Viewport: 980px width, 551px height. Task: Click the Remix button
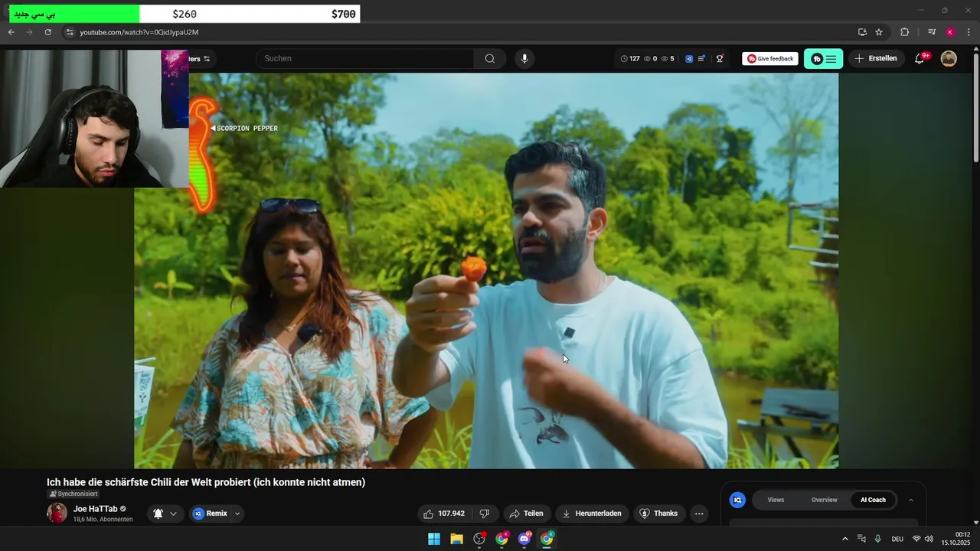(209, 514)
